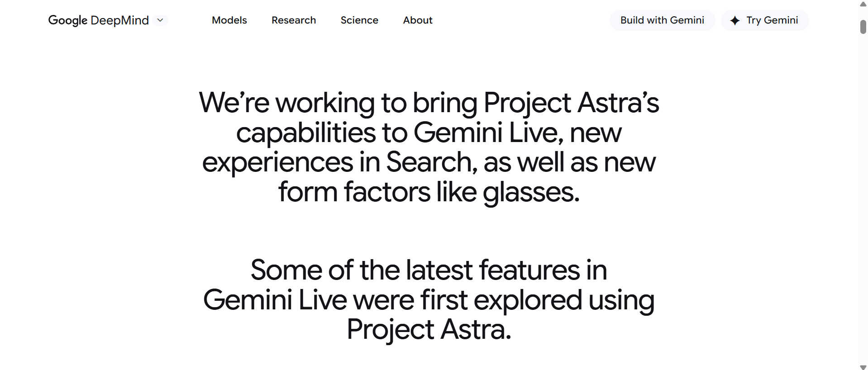Go to the Science section
The image size is (868, 370).
(x=359, y=20)
